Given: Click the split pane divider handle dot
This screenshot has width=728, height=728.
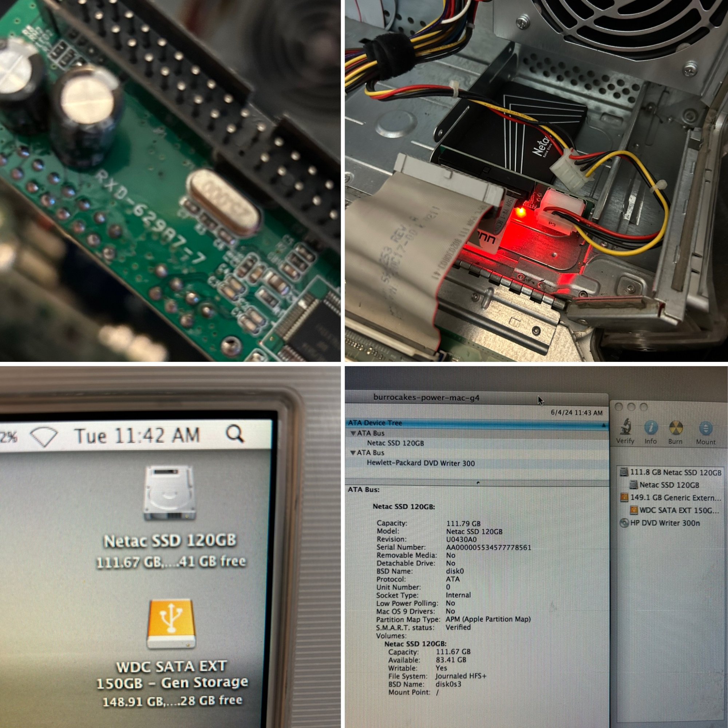Looking at the screenshot, I should coord(478,482).
